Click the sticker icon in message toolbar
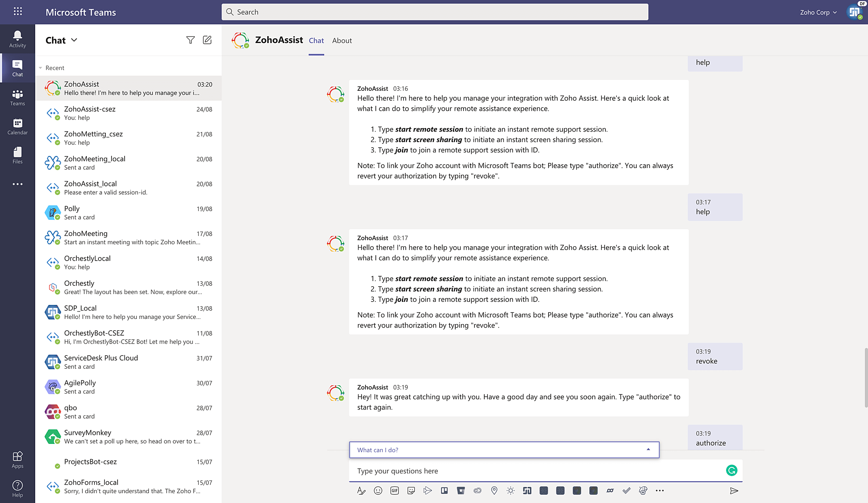The height and width of the screenshot is (503, 868). 411,490
